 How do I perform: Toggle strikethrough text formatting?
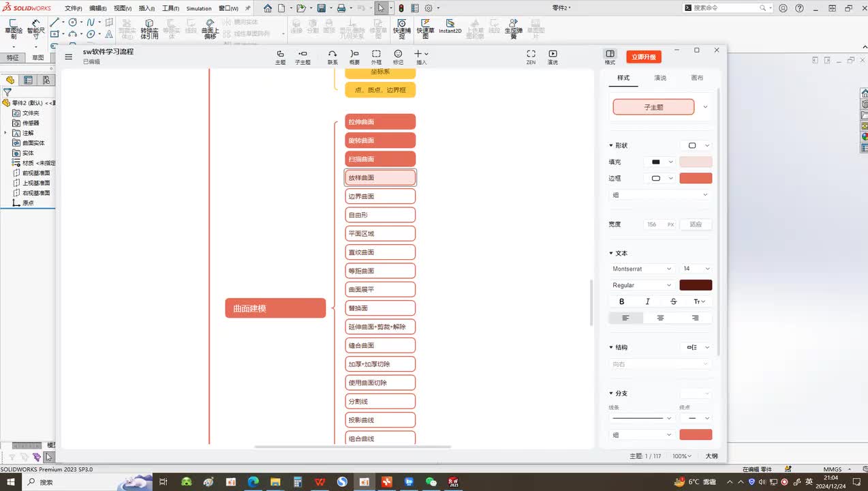(x=673, y=301)
